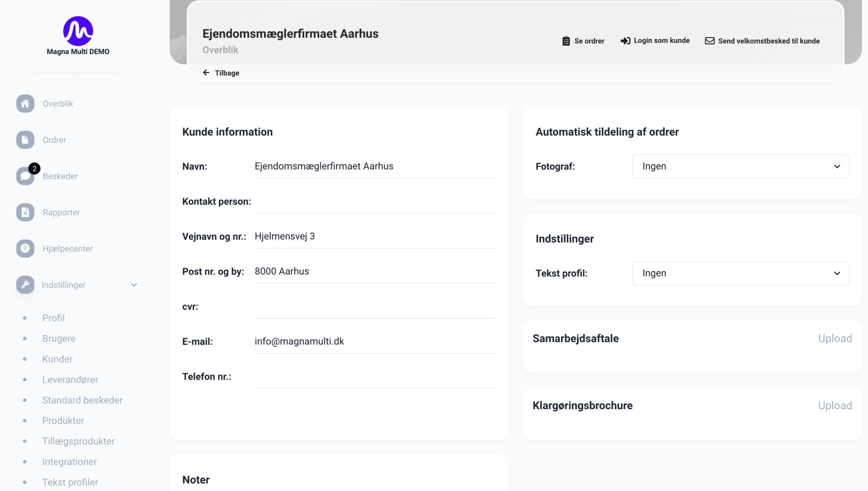Click the envelope icon for welcome message
This screenshot has height=491, width=868.
pos(710,41)
